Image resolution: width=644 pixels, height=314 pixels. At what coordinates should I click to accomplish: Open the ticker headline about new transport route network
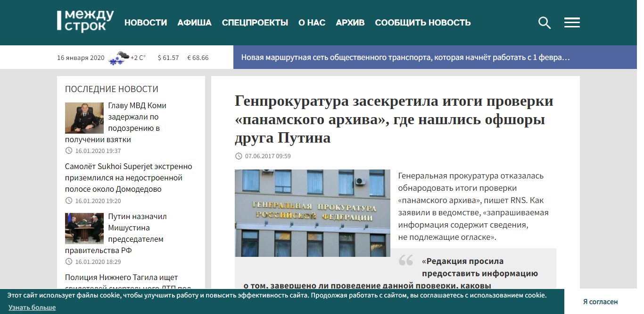tap(405, 58)
